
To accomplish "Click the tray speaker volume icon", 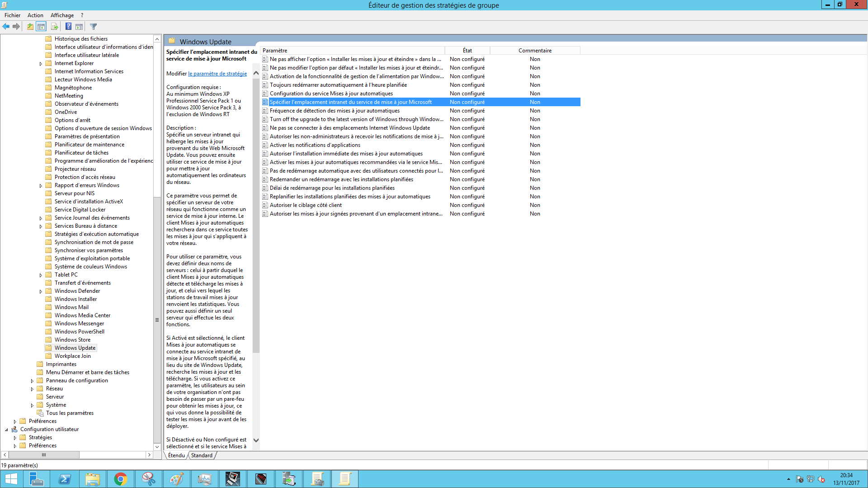I will click(821, 479).
